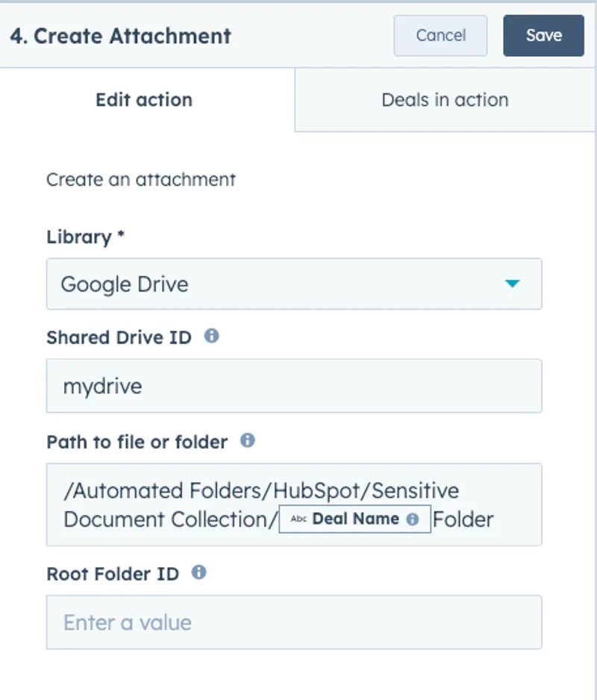This screenshot has width=597, height=700.
Task: Select the Edit action tab
Action: [143, 99]
